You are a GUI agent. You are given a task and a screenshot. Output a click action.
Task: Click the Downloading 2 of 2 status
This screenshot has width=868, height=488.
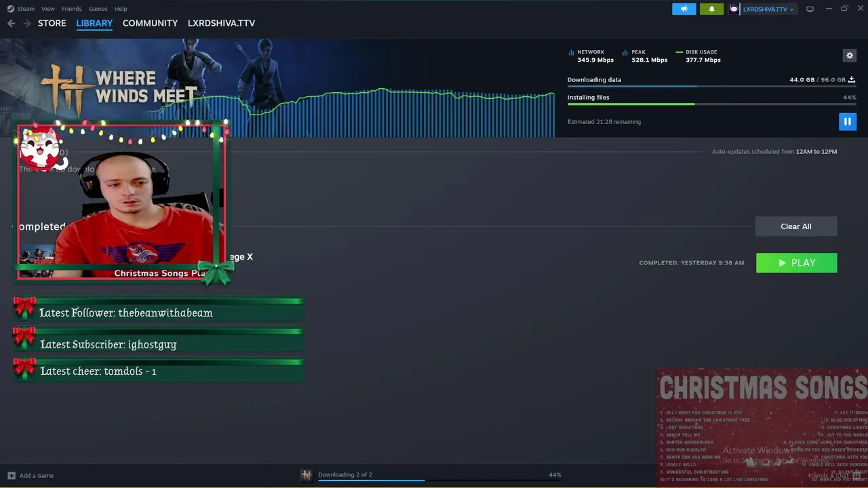(x=345, y=474)
